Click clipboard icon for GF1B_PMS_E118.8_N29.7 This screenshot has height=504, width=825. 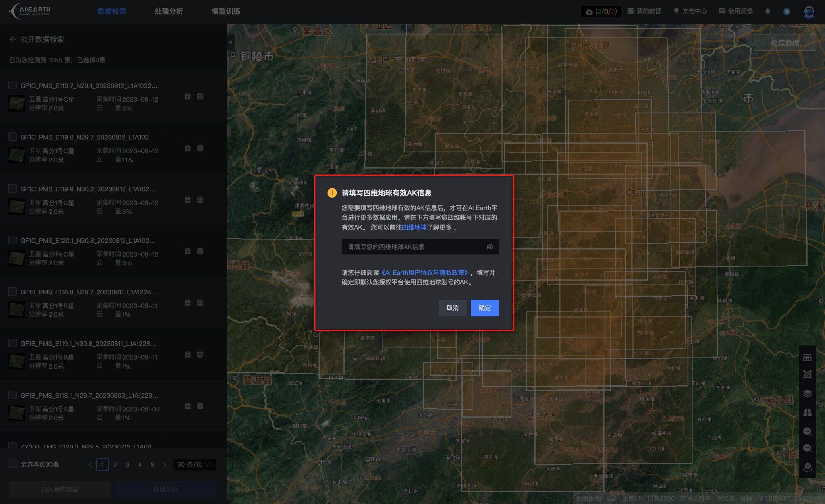(x=188, y=303)
